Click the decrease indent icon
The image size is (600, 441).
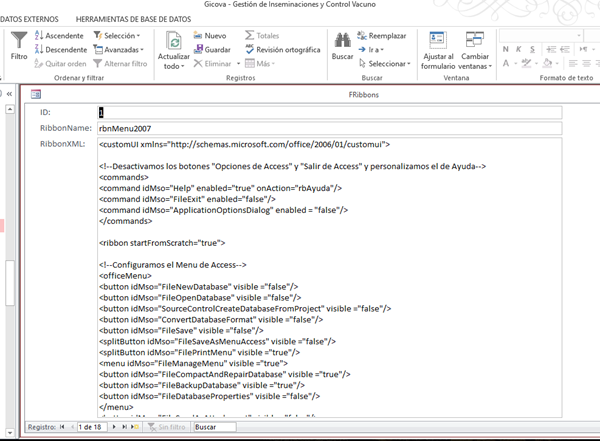[x=565, y=49]
